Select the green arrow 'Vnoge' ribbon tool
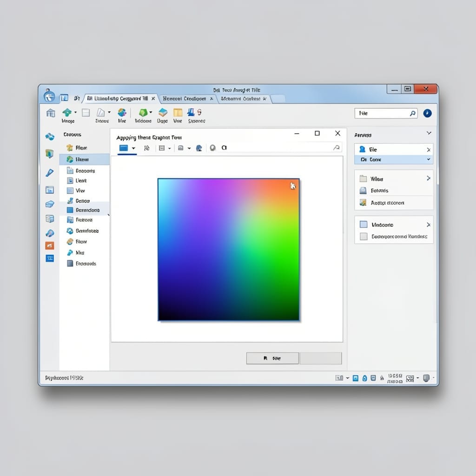Viewport: 476px width, 476px height. pos(67,112)
